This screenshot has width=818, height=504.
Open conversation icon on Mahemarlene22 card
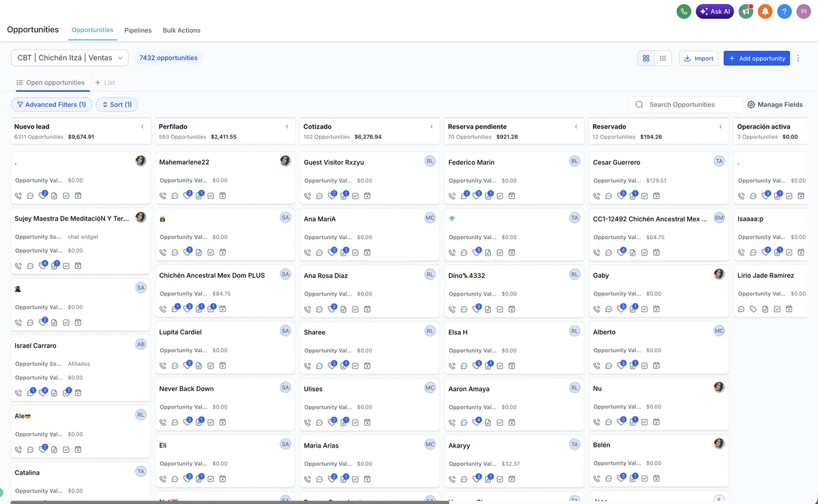coord(175,195)
